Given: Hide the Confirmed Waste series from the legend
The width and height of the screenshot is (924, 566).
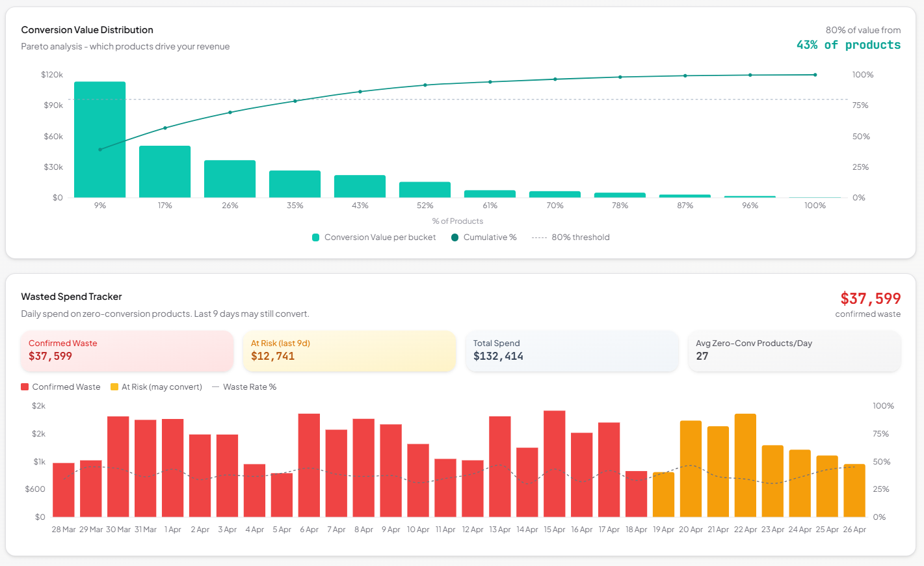Looking at the screenshot, I should click(x=60, y=386).
